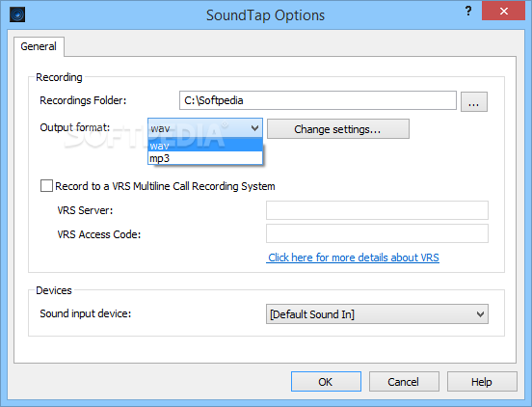
Task: Switch to the General tab
Action: coord(39,46)
